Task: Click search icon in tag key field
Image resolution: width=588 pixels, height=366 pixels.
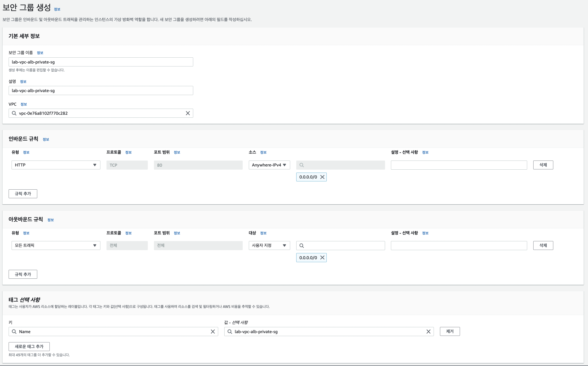Action: [14, 331]
